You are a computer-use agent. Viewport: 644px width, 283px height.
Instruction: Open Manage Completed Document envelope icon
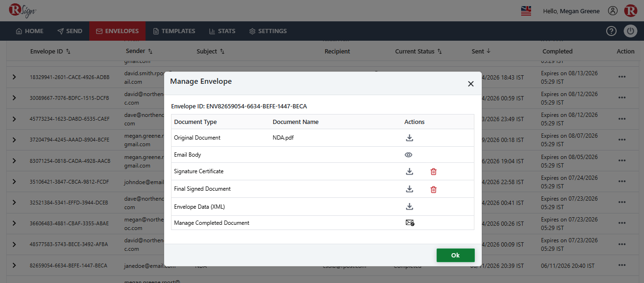tap(410, 222)
